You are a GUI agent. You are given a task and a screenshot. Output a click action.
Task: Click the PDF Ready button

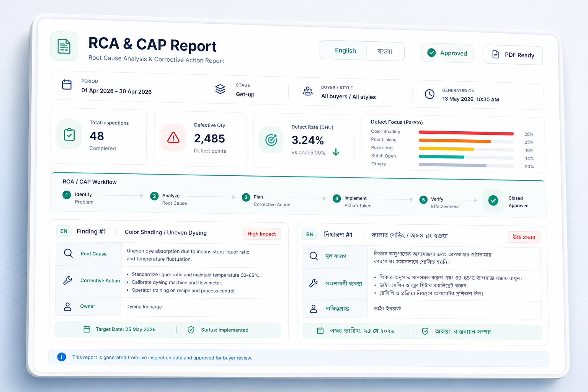tap(513, 55)
